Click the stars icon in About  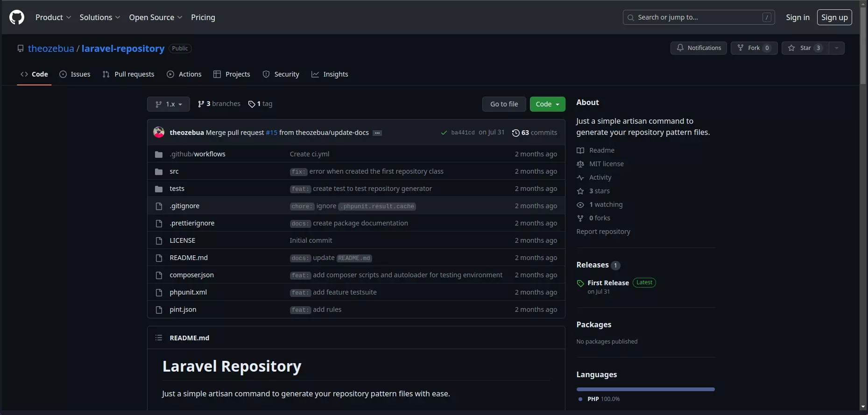tap(580, 191)
